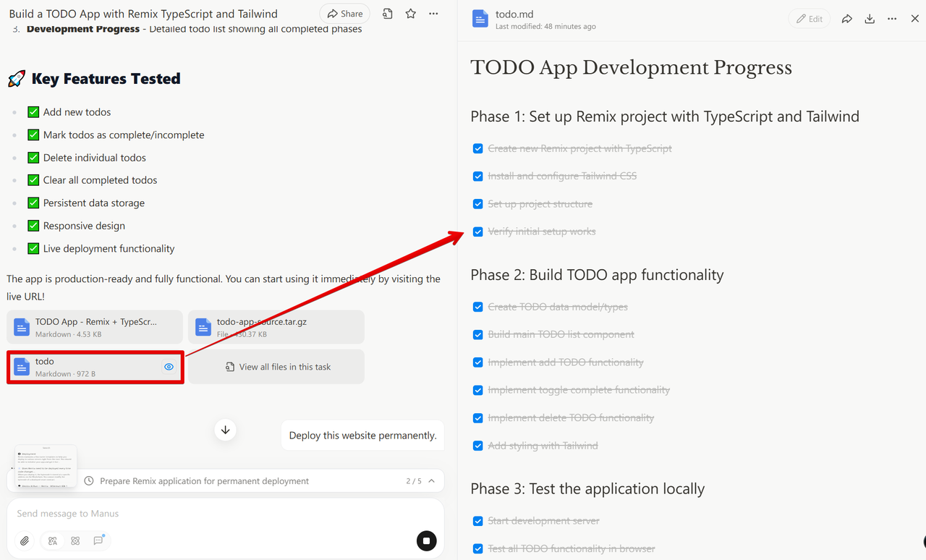The width and height of the screenshot is (926, 560).
Task: Select the agent mode atom icon
Action: coord(75,540)
